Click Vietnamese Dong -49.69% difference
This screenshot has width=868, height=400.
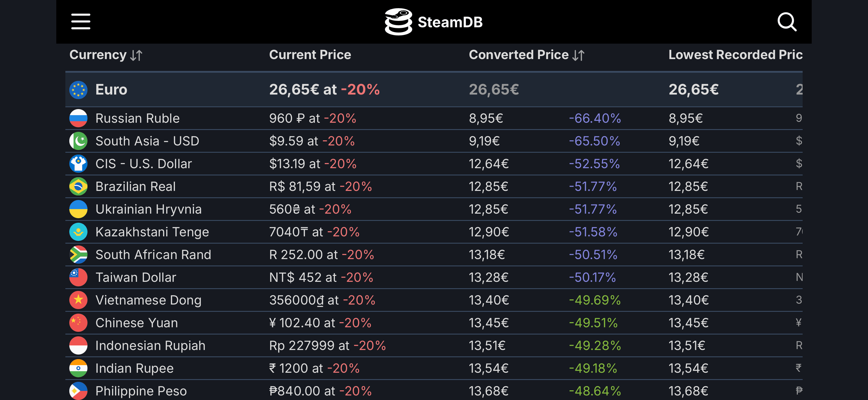click(x=595, y=300)
